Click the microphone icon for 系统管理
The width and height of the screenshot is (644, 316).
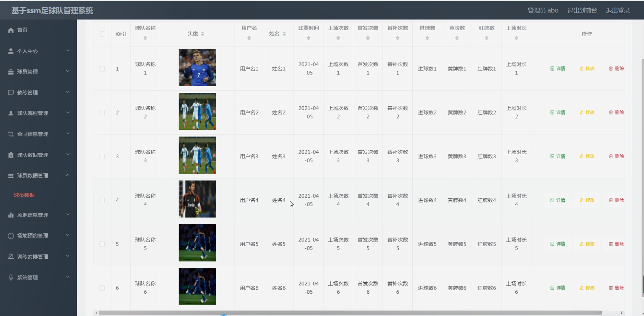pyautogui.click(x=11, y=277)
